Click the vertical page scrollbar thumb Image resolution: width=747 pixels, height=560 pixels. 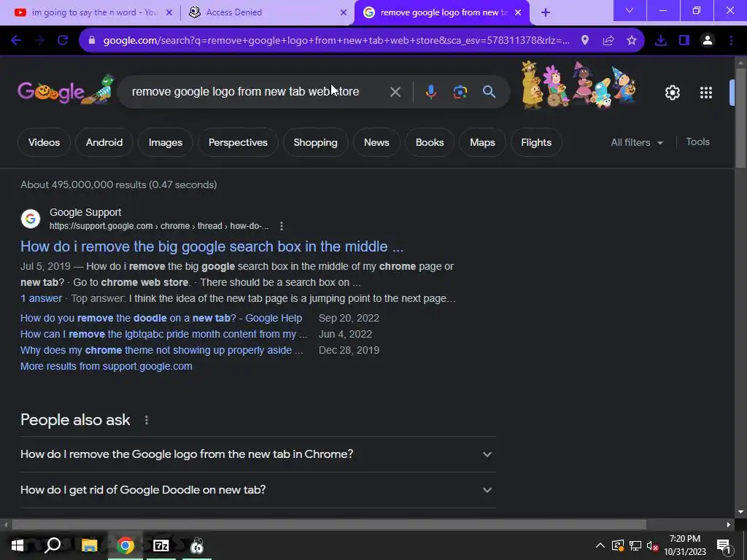pyautogui.click(x=740, y=118)
